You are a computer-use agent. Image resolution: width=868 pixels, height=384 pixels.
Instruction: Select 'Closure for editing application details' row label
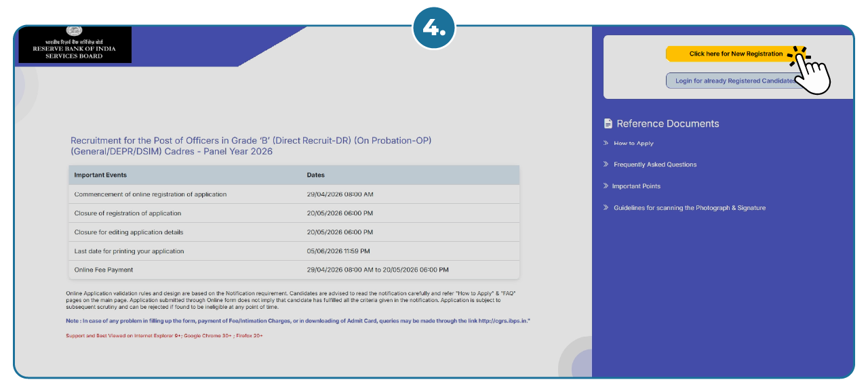coord(129,232)
